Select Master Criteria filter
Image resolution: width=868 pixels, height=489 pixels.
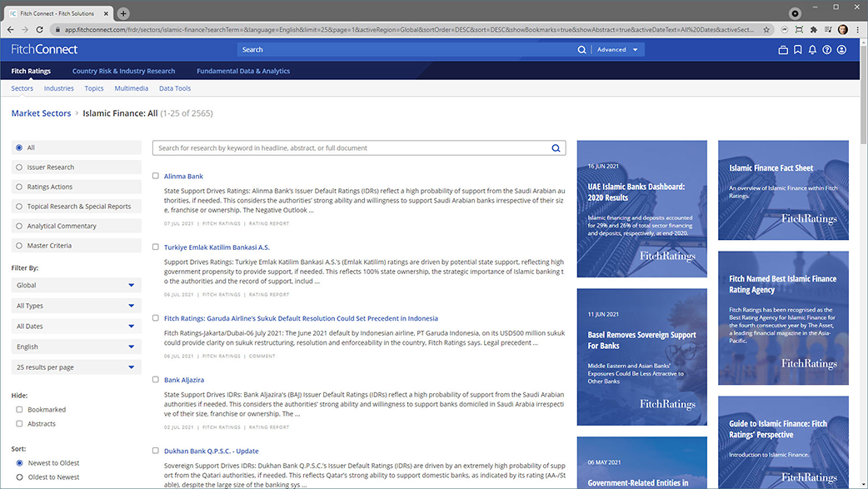coord(19,245)
